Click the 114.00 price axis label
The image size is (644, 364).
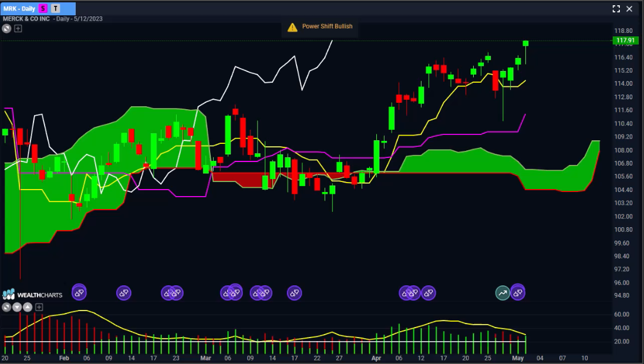pos(623,83)
